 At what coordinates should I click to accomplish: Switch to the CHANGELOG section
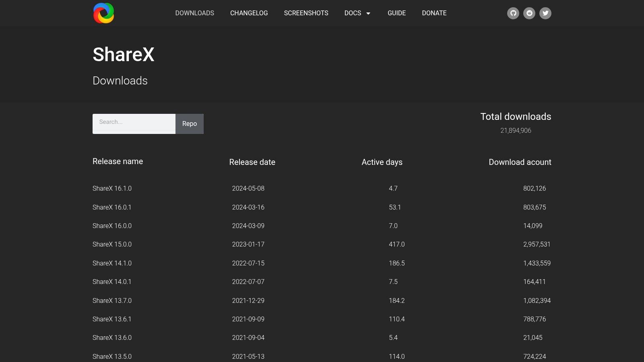pos(249,13)
